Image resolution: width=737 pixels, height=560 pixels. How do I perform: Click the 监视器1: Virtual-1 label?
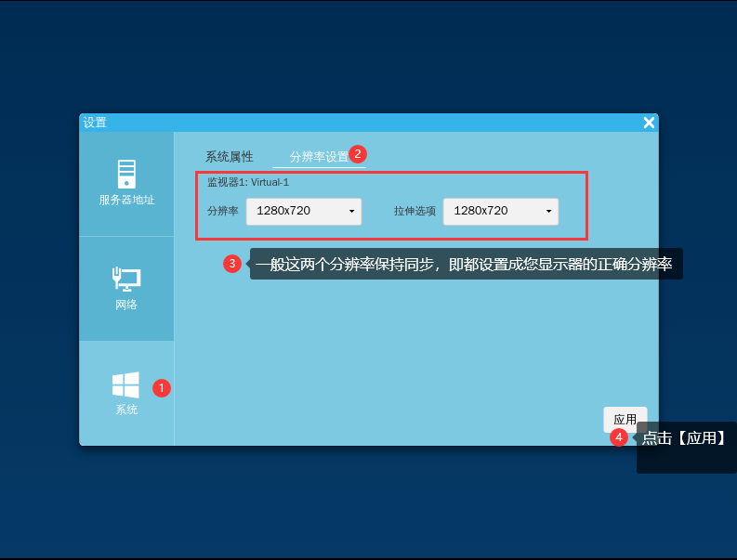(248, 182)
